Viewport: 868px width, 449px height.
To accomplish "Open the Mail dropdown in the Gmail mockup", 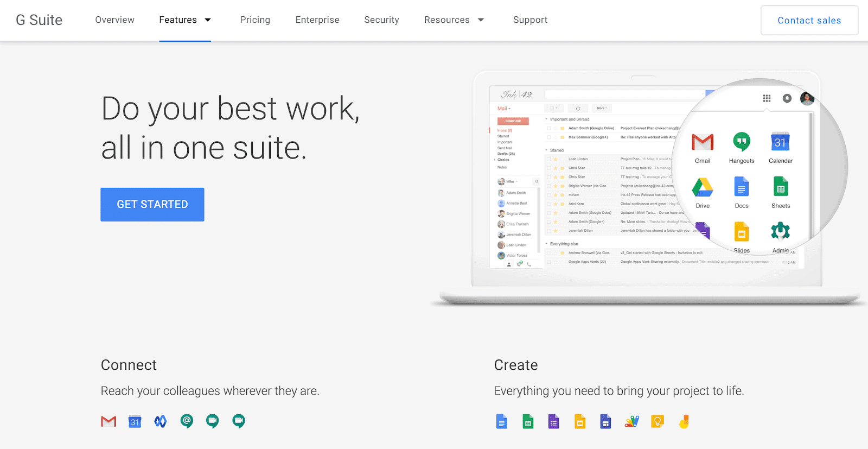I will tap(504, 109).
